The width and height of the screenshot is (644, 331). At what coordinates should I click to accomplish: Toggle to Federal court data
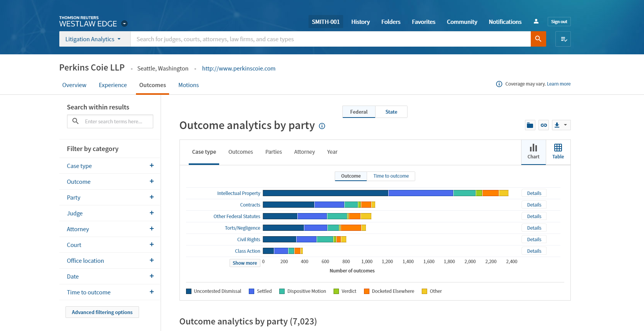point(359,112)
